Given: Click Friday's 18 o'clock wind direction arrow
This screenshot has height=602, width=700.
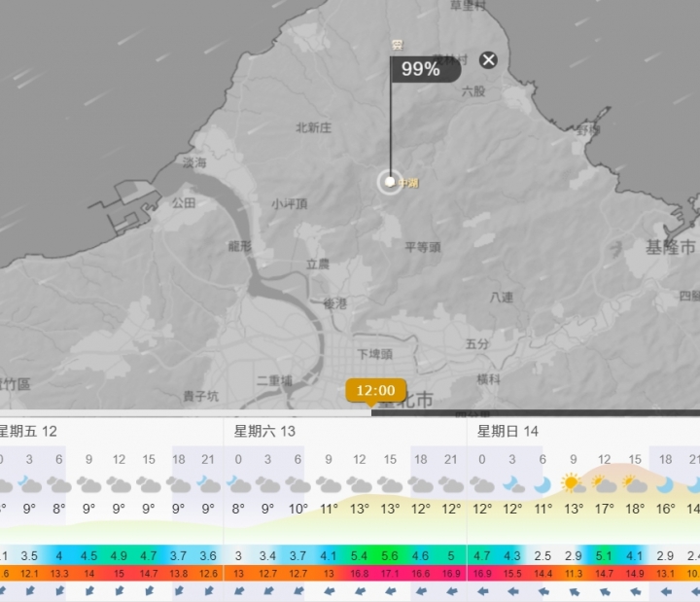Looking at the screenshot, I should [x=179, y=591].
